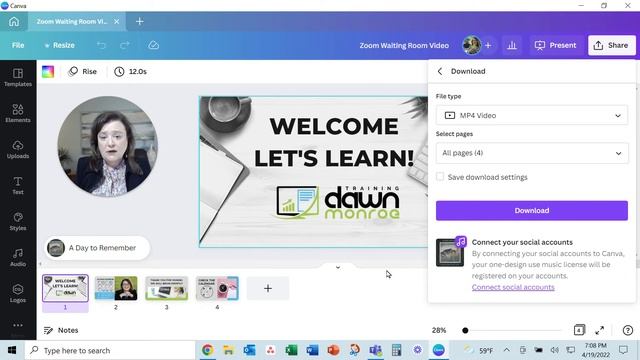This screenshot has width=640, height=360.
Task: Go back from Download panel
Action: click(440, 71)
